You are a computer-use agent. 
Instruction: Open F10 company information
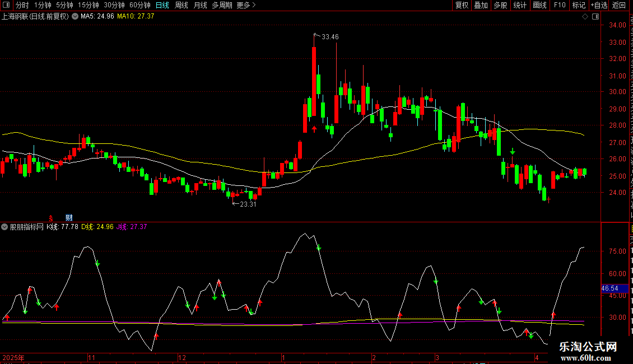[x=560, y=5]
